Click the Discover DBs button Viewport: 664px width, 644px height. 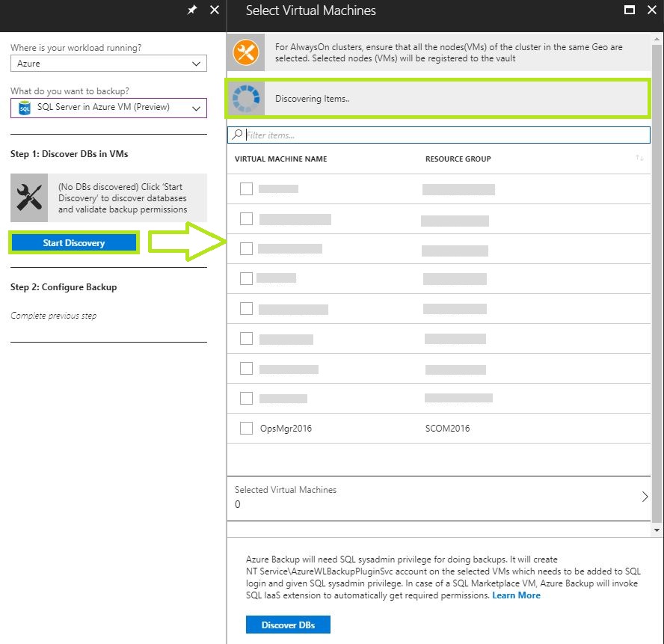[x=288, y=625]
